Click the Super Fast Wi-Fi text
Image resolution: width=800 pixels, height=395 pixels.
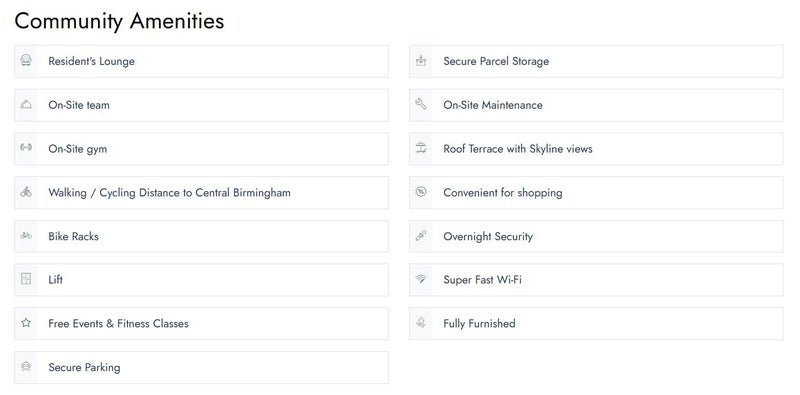tap(482, 280)
